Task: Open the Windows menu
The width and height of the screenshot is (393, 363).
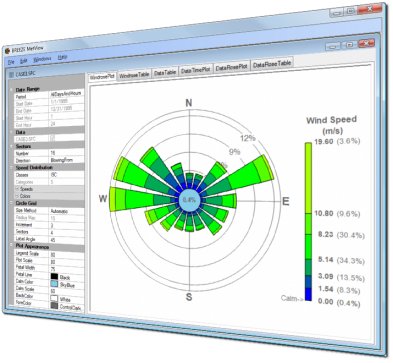Action: (x=42, y=59)
